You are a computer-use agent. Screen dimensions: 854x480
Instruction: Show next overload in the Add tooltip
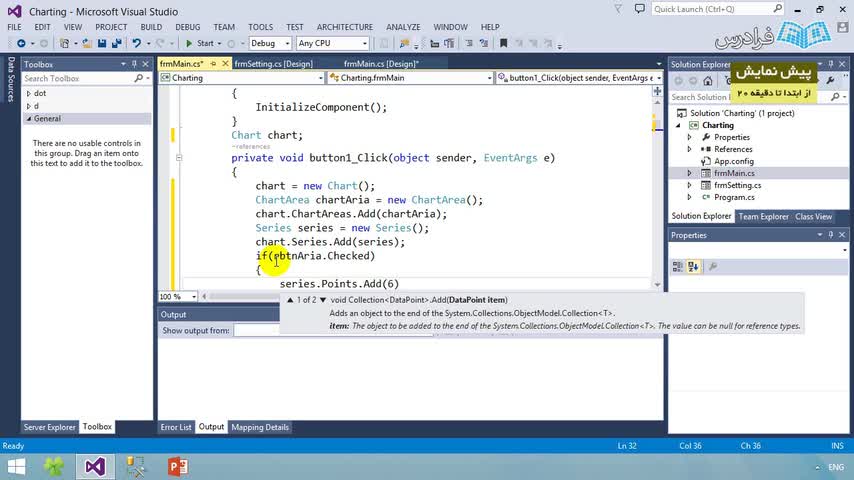[323, 300]
